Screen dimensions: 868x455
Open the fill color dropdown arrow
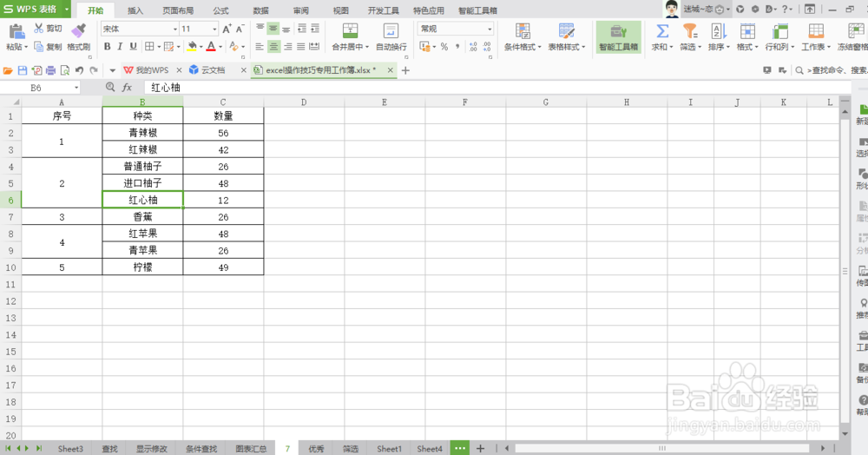(x=201, y=47)
